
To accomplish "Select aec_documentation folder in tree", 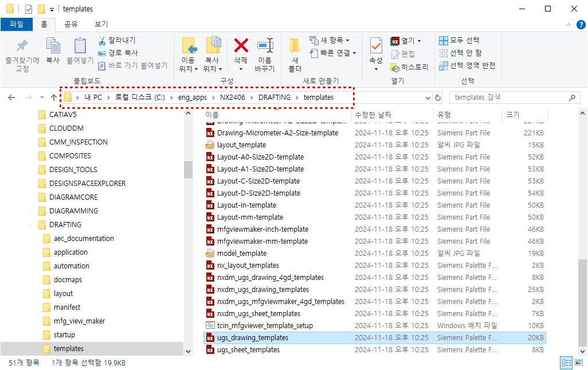I will pos(84,238).
